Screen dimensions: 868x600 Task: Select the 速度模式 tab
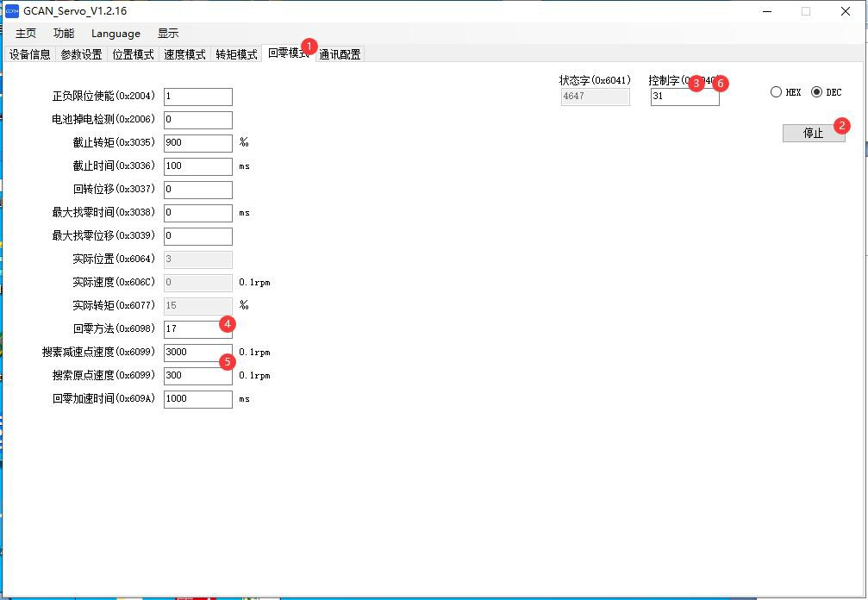[x=184, y=54]
